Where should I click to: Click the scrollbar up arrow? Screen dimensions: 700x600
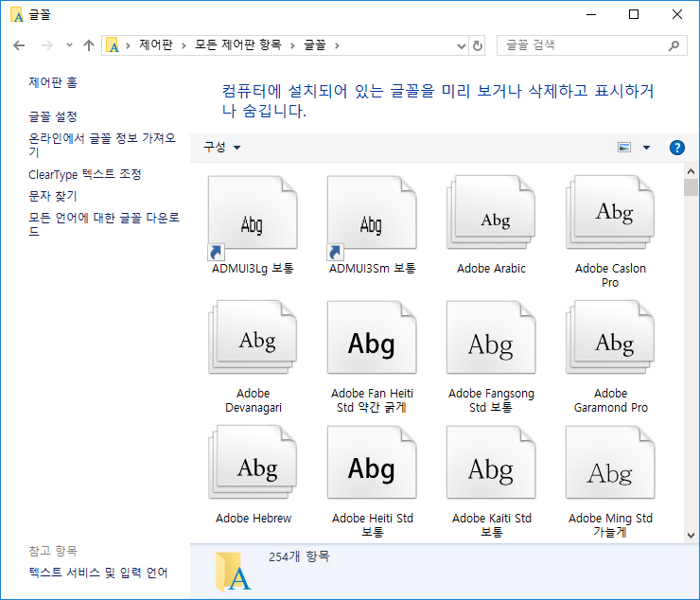pyautogui.click(x=691, y=171)
